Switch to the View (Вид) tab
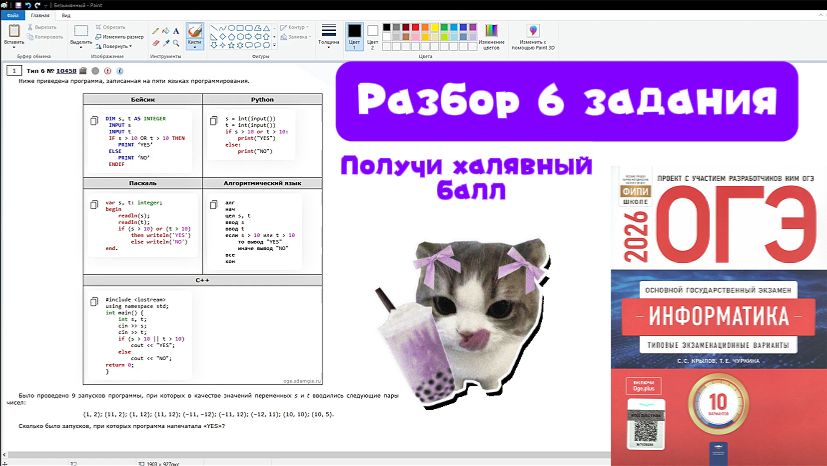Image resolution: width=827 pixels, height=466 pixels. tap(66, 15)
